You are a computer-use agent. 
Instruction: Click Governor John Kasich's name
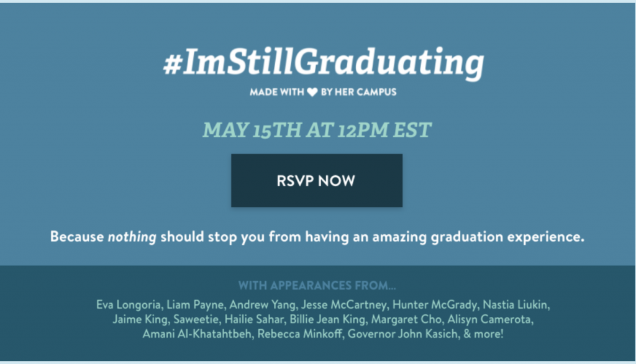tap(403, 334)
